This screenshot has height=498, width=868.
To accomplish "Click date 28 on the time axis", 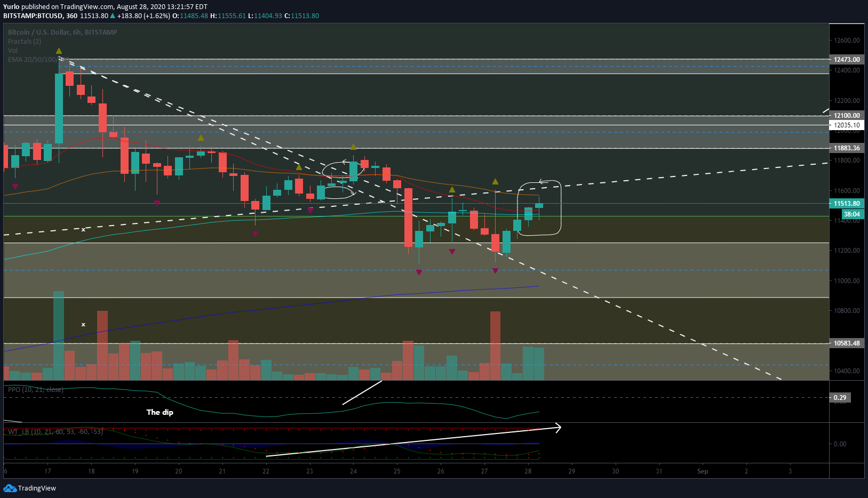I will point(528,471).
